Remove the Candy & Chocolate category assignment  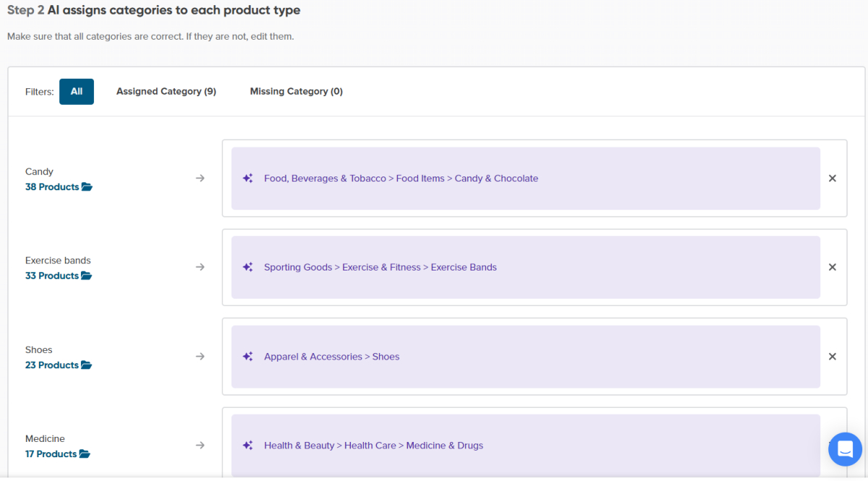[x=833, y=179]
